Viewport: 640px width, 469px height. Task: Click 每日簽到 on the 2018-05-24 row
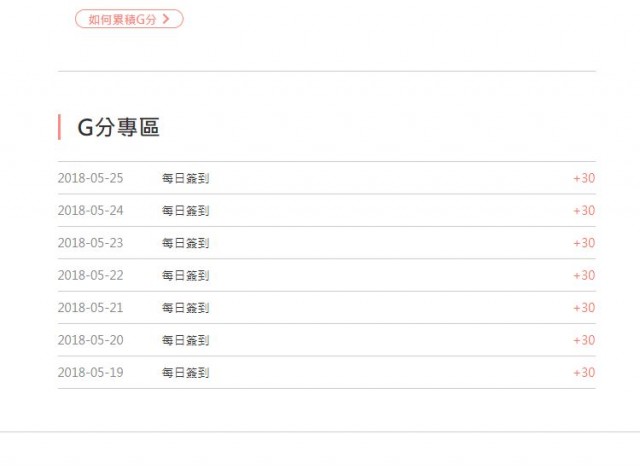tap(185, 210)
